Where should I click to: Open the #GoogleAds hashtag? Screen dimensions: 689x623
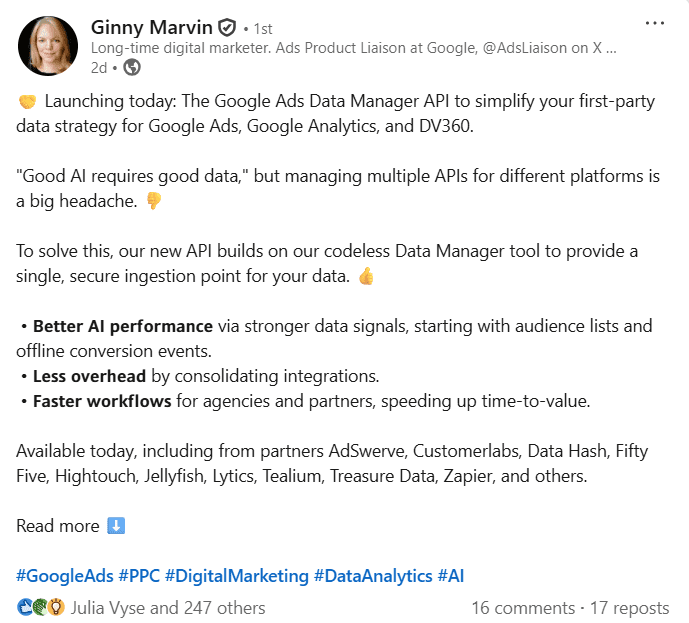[x=64, y=576]
